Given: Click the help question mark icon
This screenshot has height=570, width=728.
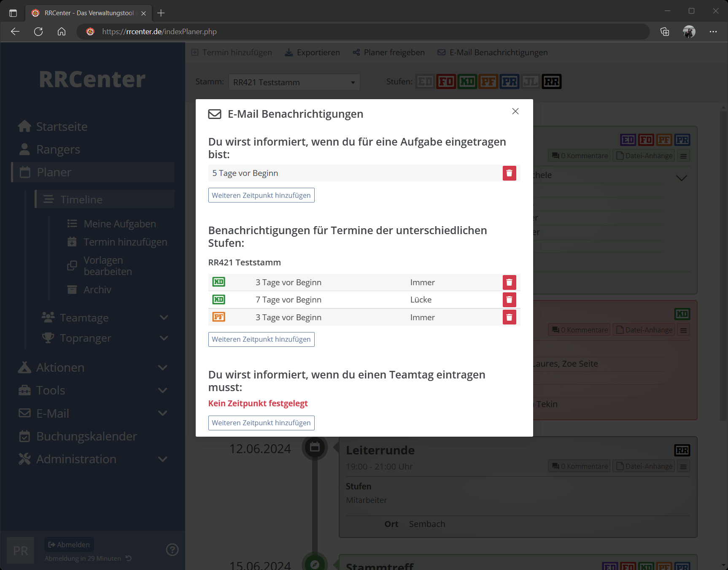Looking at the screenshot, I should 172,550.
